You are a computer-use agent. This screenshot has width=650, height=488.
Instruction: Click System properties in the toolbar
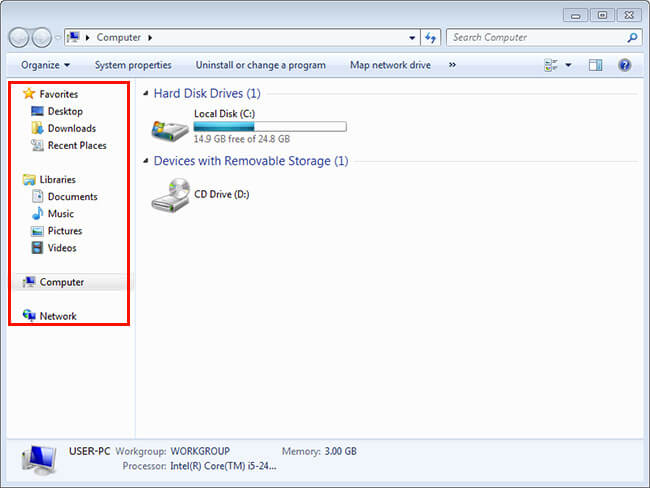click(x=133, y=65)
